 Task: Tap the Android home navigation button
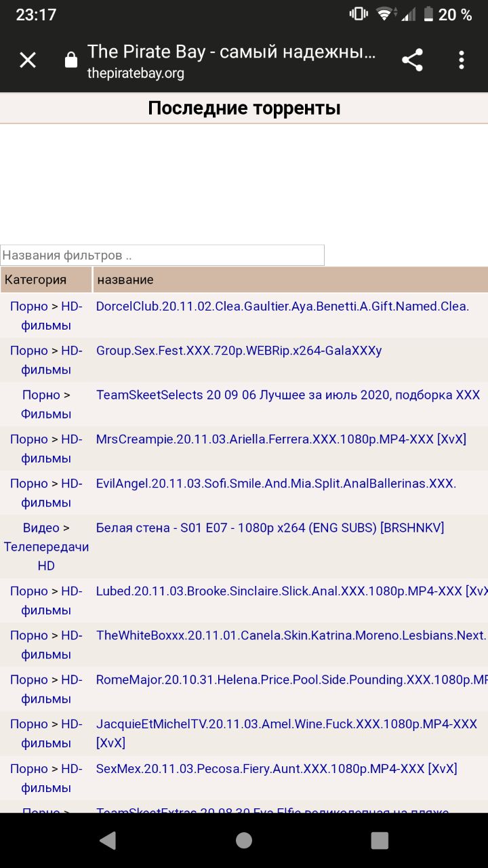tap(244, 841)
